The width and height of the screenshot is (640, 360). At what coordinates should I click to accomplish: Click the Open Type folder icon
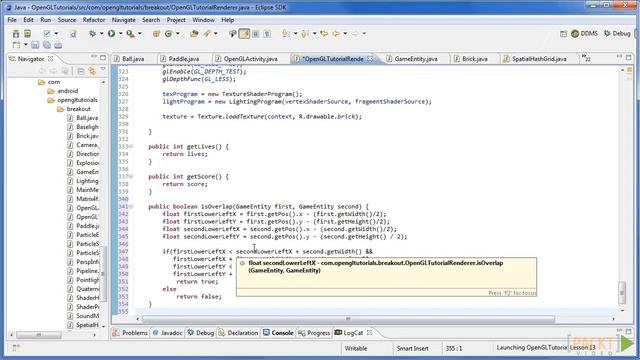[194, 34]
